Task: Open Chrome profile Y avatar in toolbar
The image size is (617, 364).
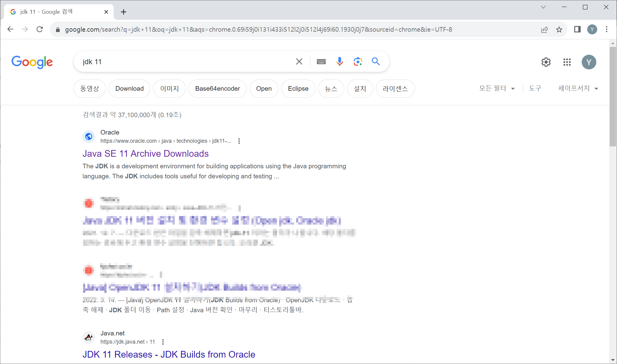Action: click(592, 30)
